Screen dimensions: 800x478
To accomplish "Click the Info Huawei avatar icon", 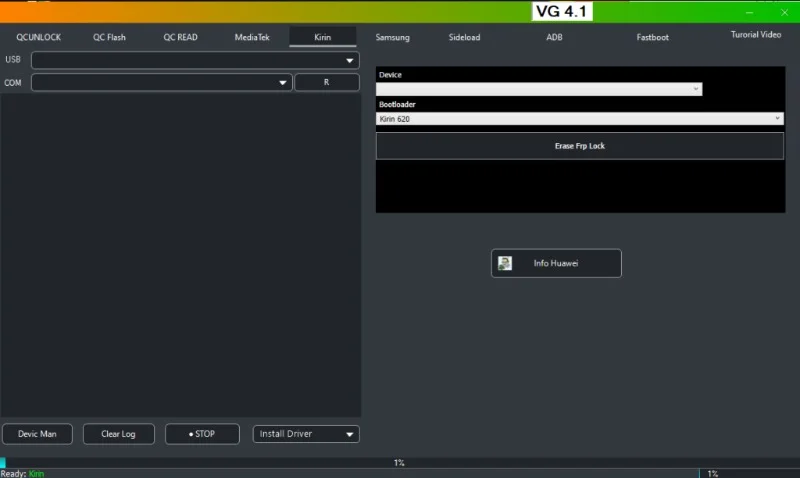I will pyautogui.click(x=505, y=263).
